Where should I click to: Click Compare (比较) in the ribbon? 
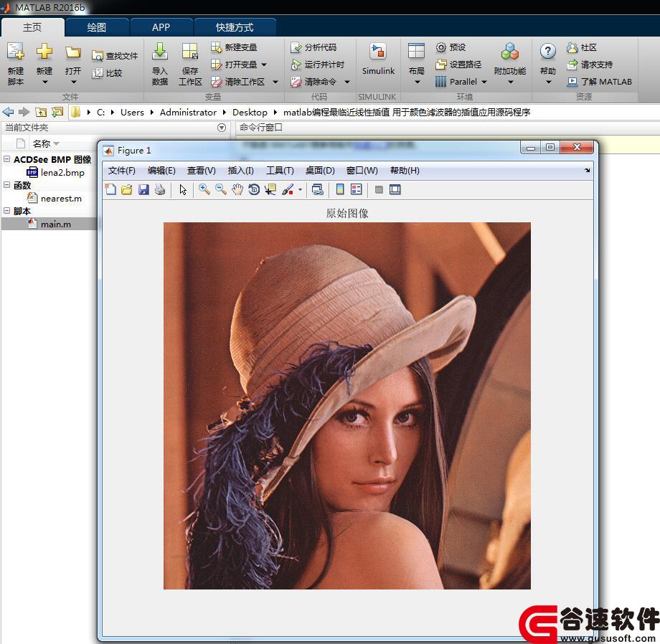pyautogui.click(x=107, y=73)
